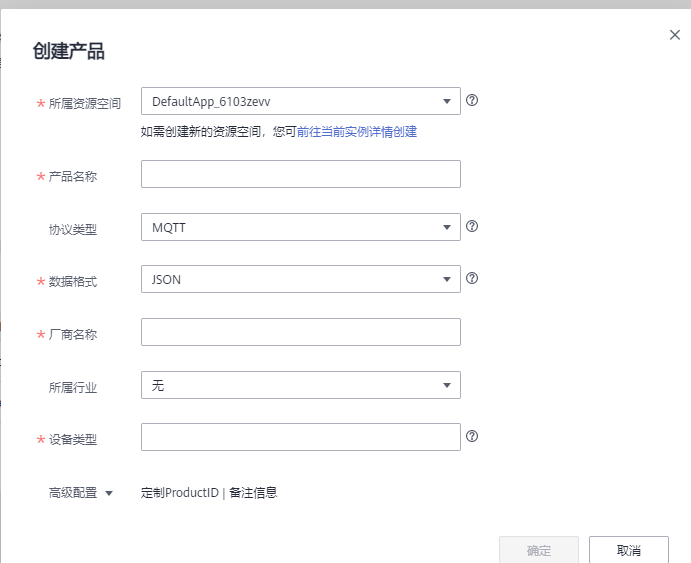This screenshot has height=563, width=691.
Task: Open the 所属行业 dropdown showing 无
Action: click(x=300, y=385)
